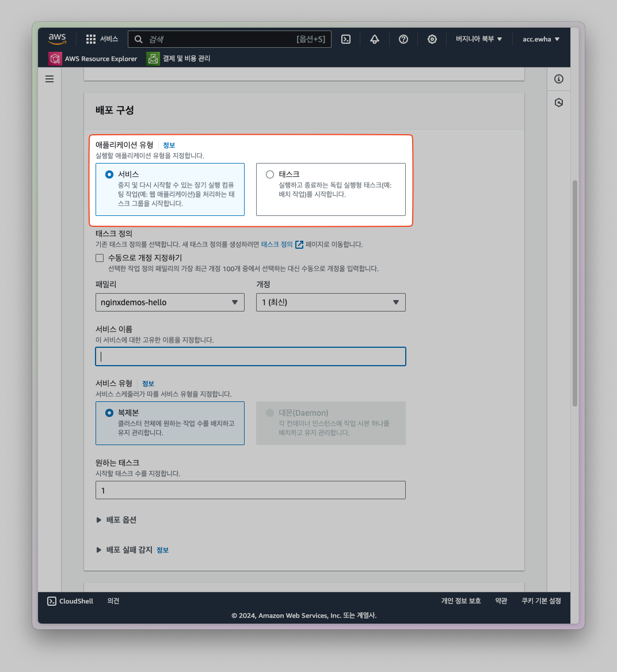The width and height of the screenshot is (617, 672).
Task: Launch CloudShell from top bar icon
Action: point(346,39)
